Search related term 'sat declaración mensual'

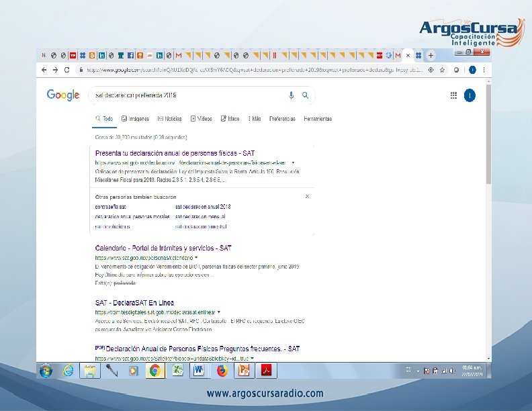pyautogui.click(x=200, y=216)
